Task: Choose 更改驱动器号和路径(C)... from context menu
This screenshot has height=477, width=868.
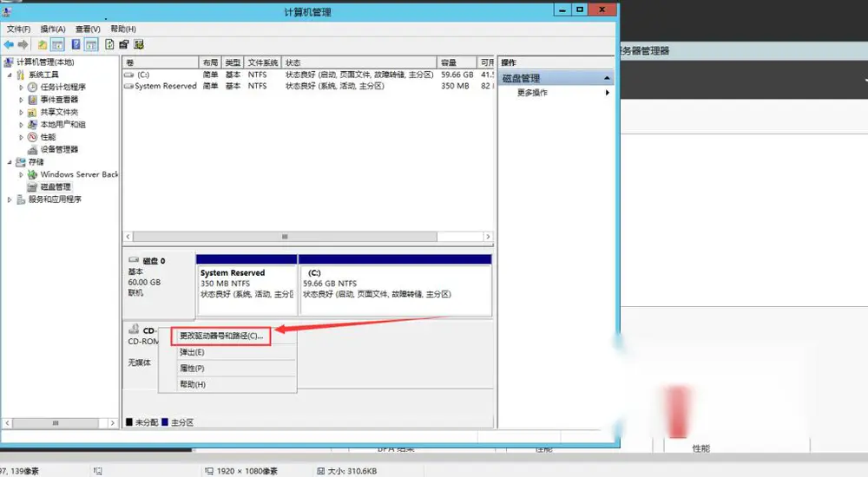Action: pyautogui.click(x=220, y=336)
